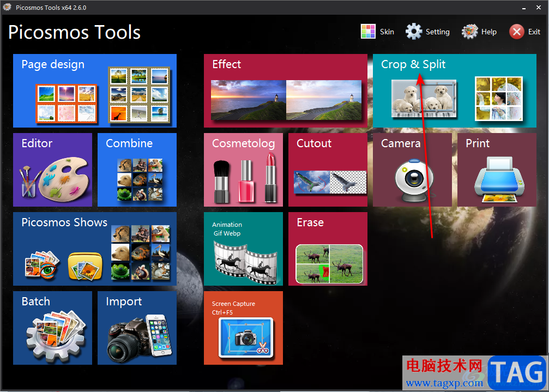This screenshot has width=549, height=392.
Task: Click the puppies crop icon
Action: [424, 98]
